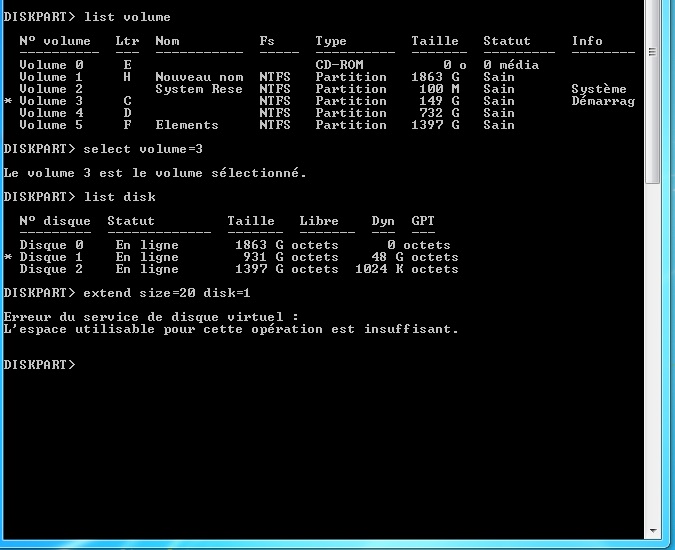This screenshot has width=675, height=550.
Task: Click the "Libre" column header
Action: [319, 221]
